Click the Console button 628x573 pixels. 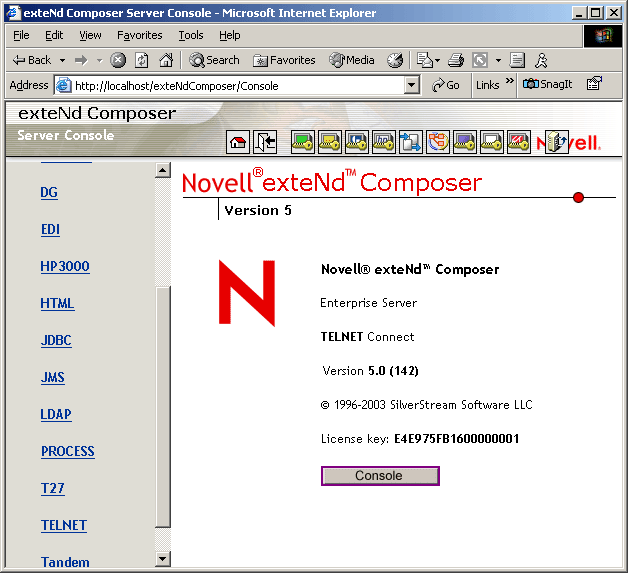[x=380, y=476]
